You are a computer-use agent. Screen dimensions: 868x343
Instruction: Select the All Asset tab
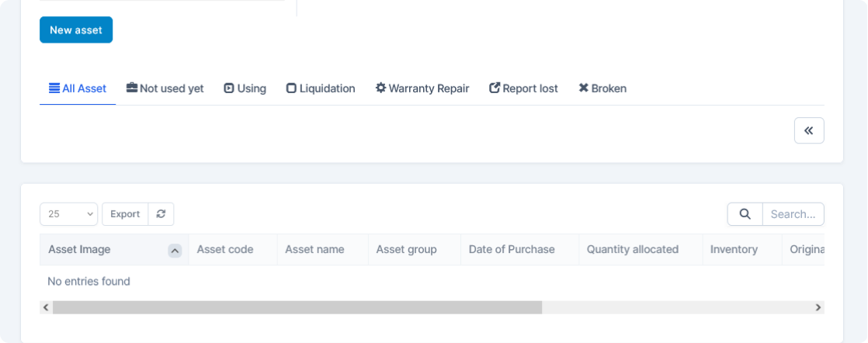78,88
